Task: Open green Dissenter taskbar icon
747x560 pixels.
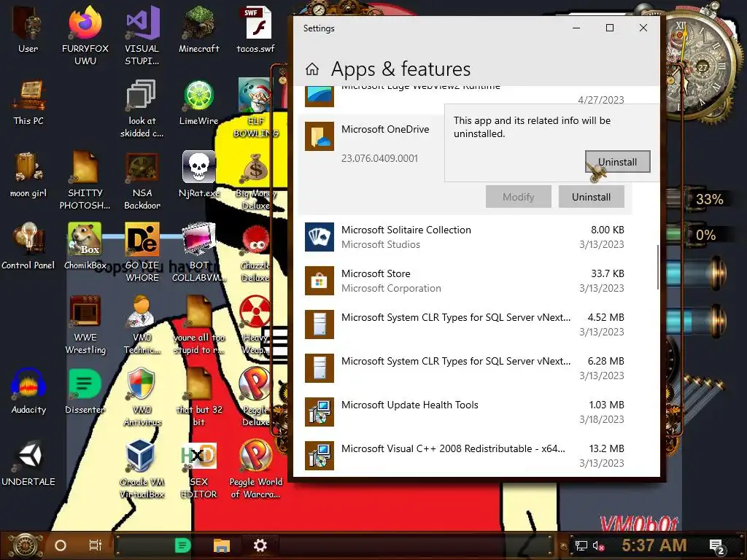Action: tap(183, 545)
